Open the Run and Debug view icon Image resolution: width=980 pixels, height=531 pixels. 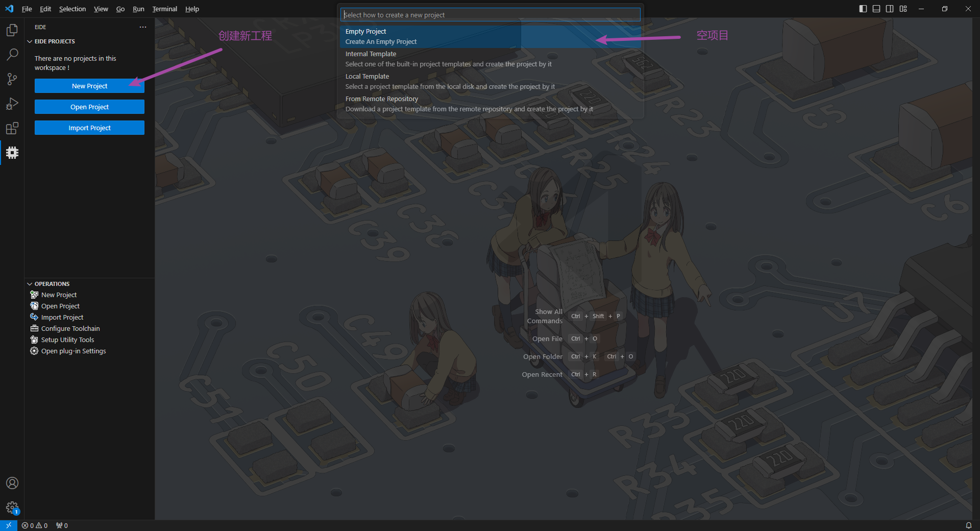point(12,104)
